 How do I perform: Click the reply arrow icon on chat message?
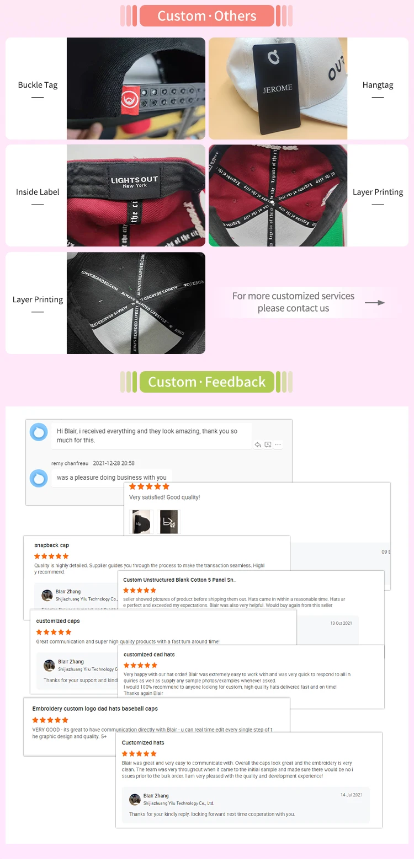click(x=258, y=444)
